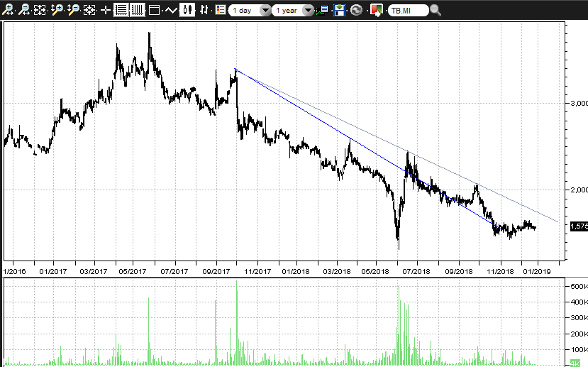Image resolution: width=588 pixels, height=367 pixels.
Task: Save chart with the floppy disk icon
Action: 339,10
